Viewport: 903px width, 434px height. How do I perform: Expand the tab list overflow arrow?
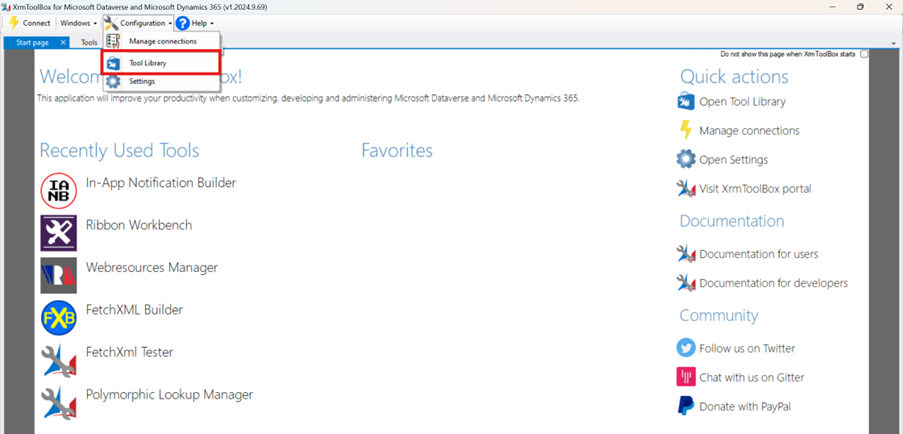pyautogui.click(x=893, y=44)
